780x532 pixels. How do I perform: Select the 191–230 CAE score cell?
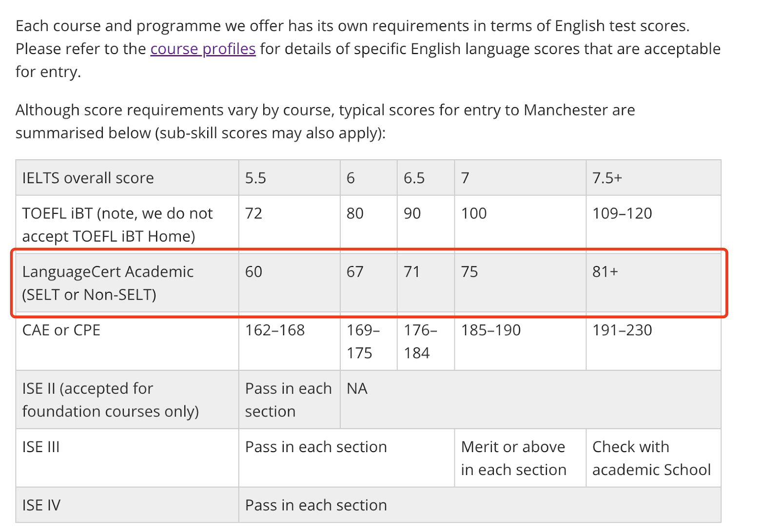click(x=653, y=342)
